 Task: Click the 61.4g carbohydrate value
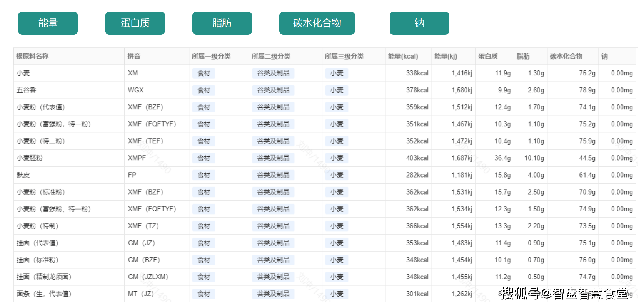click(x=587, y=175)
